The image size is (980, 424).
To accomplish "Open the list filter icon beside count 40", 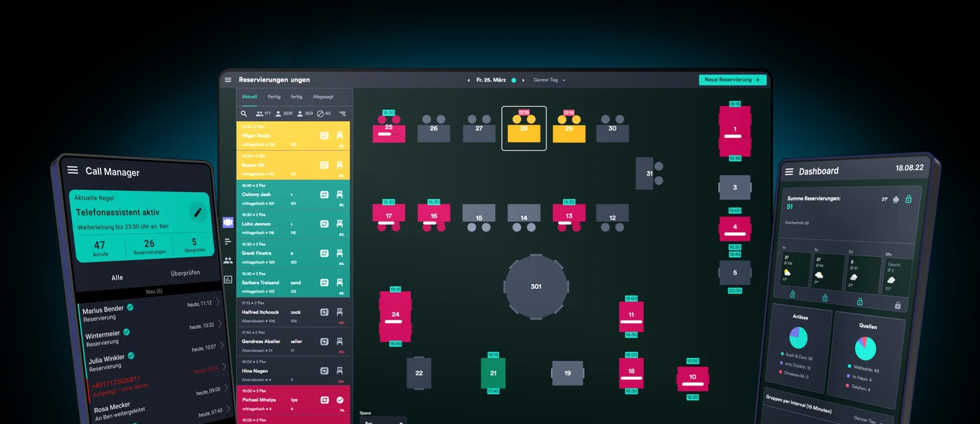I will [343, 114].
